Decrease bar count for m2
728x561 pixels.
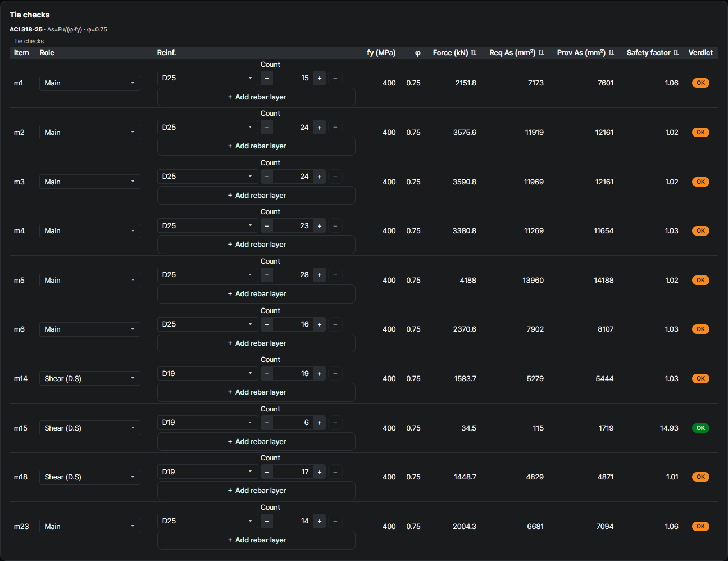[267, 128]
